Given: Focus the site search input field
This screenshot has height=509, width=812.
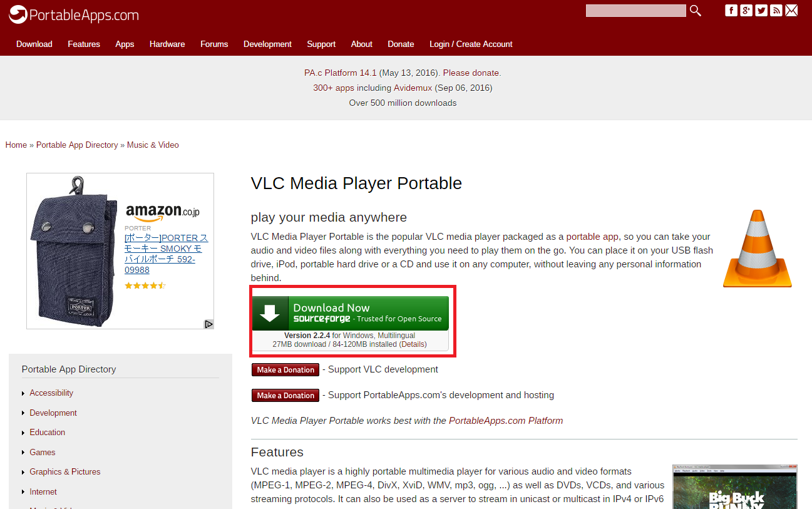Looking at the screenshot, I should 636,11.
